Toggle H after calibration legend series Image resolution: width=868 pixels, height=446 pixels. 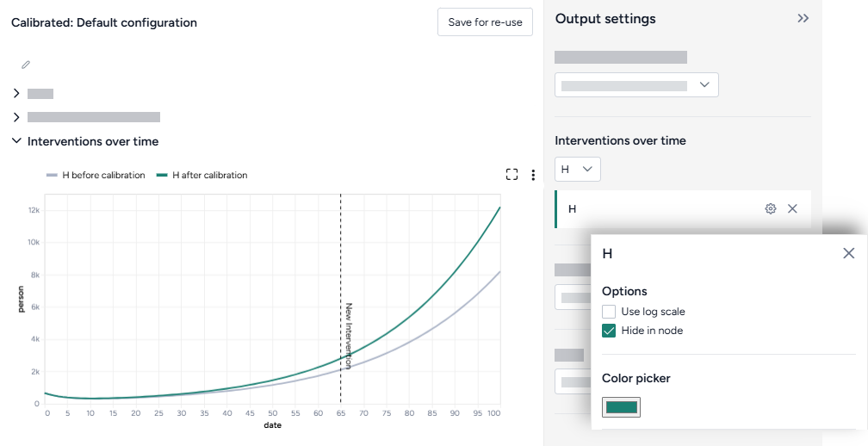[x=201, y=175]
